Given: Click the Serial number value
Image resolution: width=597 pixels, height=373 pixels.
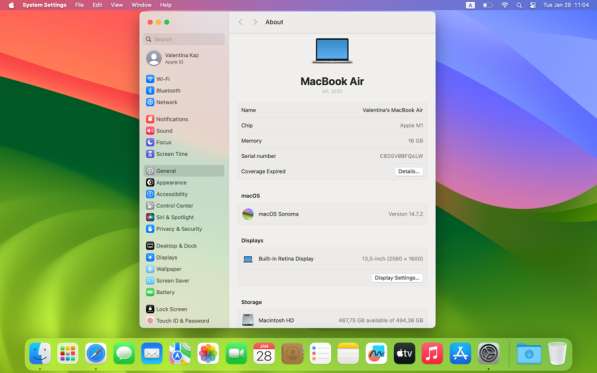Looking at the screenshot, I should pyautogui.click(x=401, y=156).
